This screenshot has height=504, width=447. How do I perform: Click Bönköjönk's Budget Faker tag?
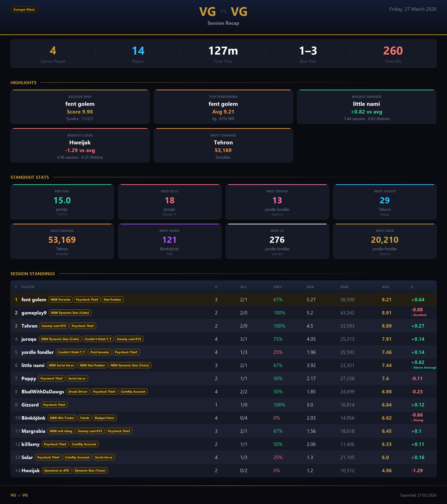(x=105, y=418)
